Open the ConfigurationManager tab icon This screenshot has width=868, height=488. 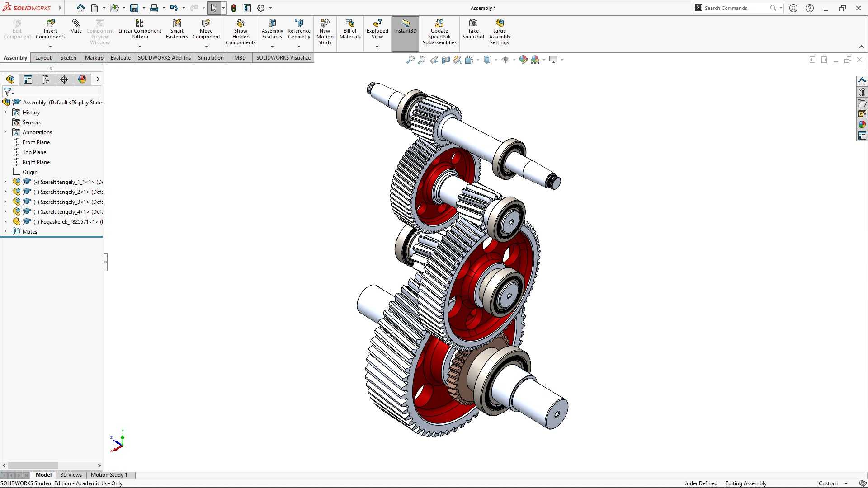[x=46, y=80]
